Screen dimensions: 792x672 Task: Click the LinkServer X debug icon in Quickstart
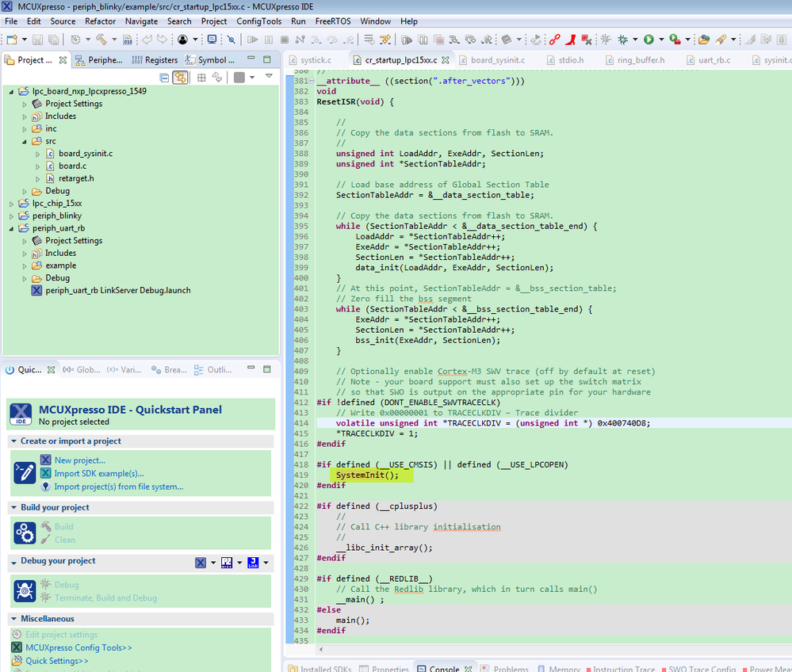[x=201, y=563]
